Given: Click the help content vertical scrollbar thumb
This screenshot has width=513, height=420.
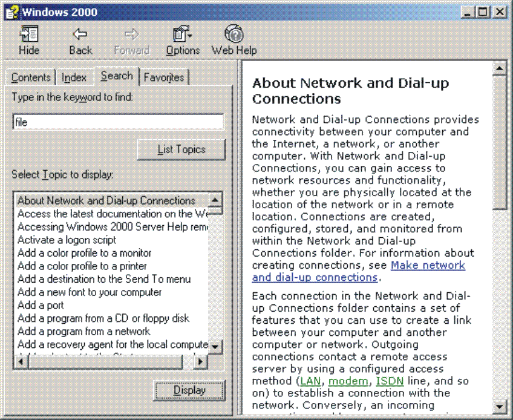Looking at the screenshot, I should pos(499,142).
